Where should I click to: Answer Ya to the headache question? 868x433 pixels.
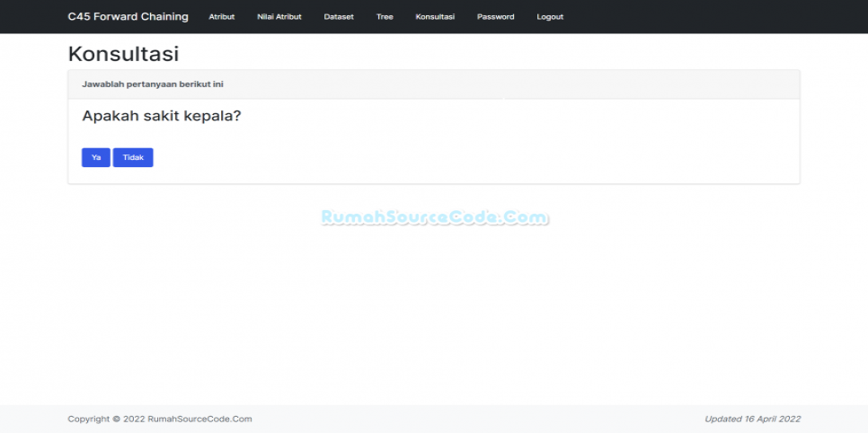click(95, 157)
